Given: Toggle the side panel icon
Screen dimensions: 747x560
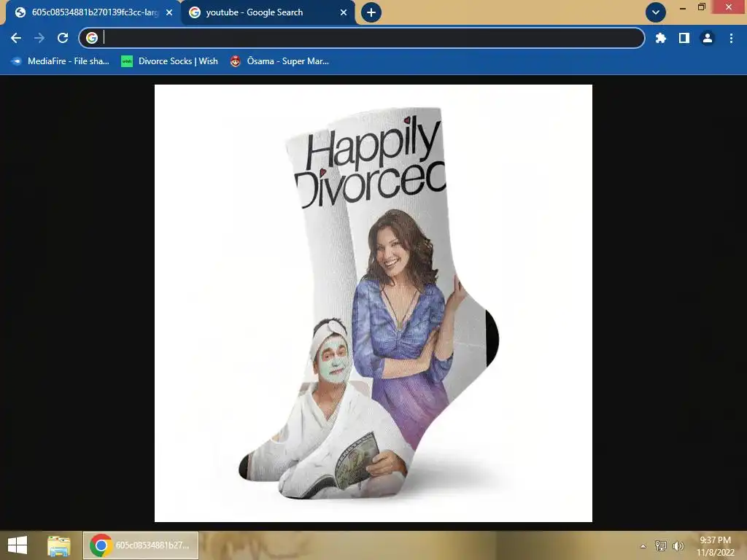Looking at the screenshot, I should [684, 38].
